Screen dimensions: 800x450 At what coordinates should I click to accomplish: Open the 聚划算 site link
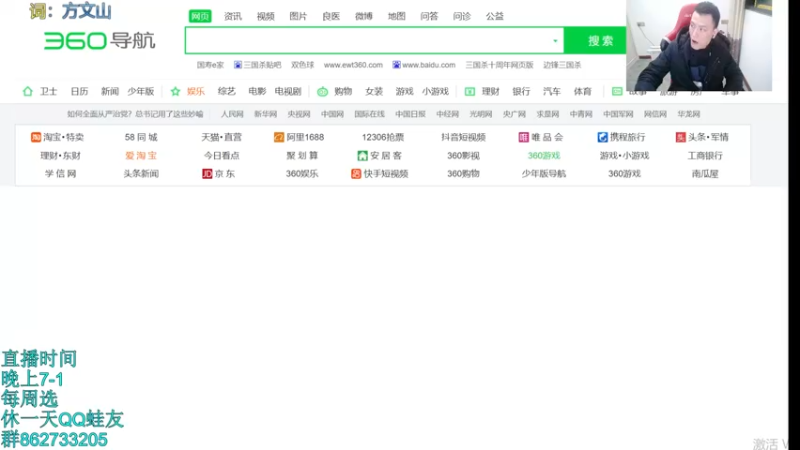pos(302,156)
